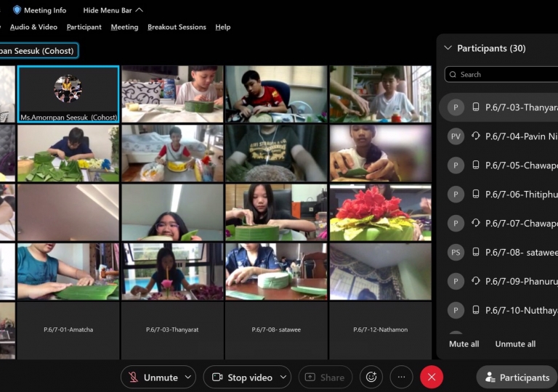Viewport: 558px width, 392px height.
Task: Select P.6/7-03-Thanyarat video tile
Action: 172,330
